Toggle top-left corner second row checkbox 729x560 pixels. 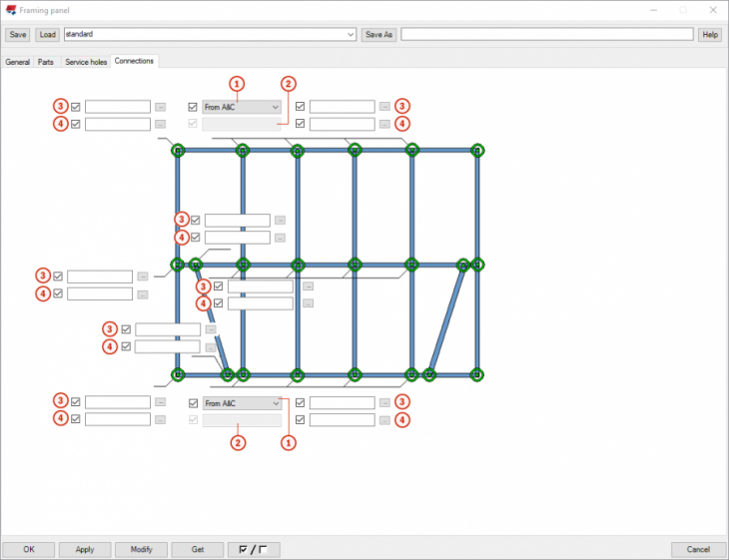[75, 124]
